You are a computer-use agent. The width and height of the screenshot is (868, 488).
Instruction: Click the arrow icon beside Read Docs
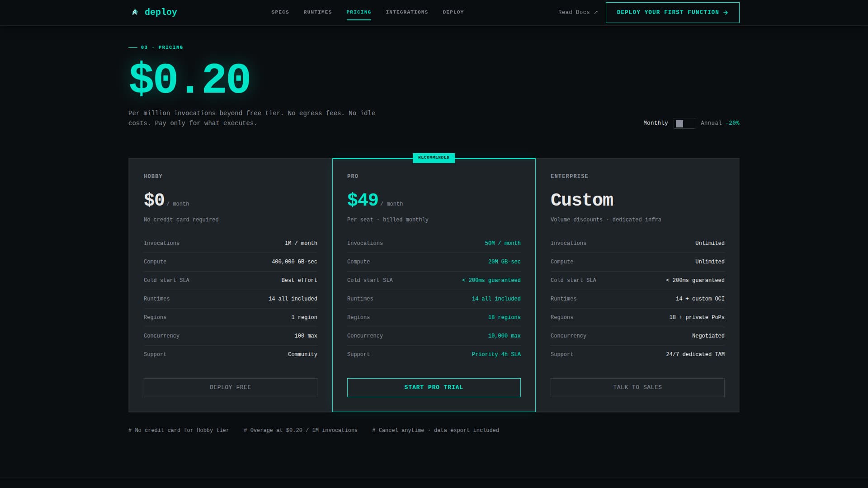click(596, 13)
